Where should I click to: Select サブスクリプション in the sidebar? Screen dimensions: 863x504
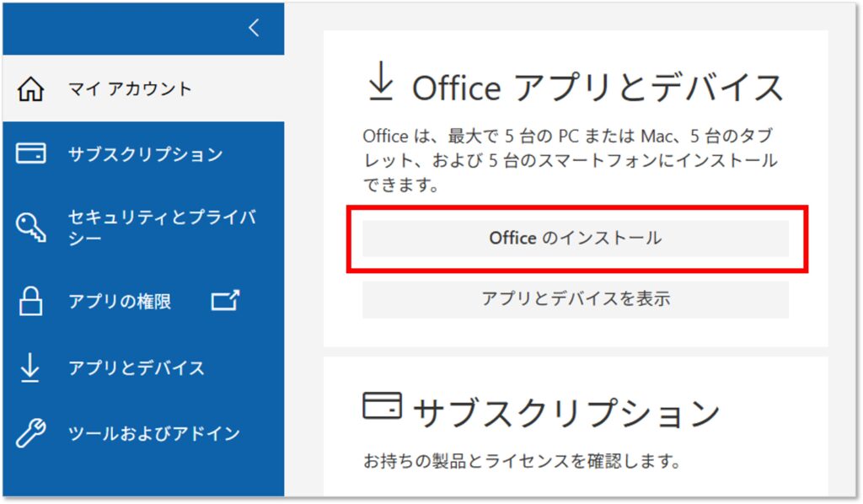143,153
